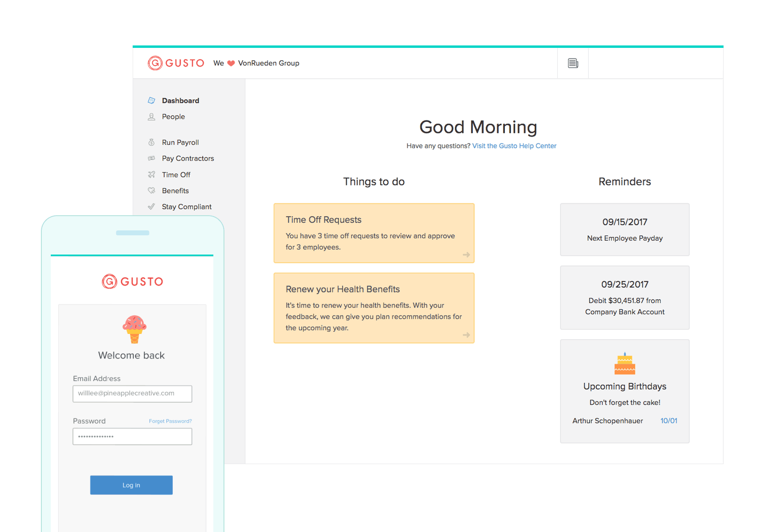
Task: Click the Next Employee Payday reminder
Action: (625, 230)
